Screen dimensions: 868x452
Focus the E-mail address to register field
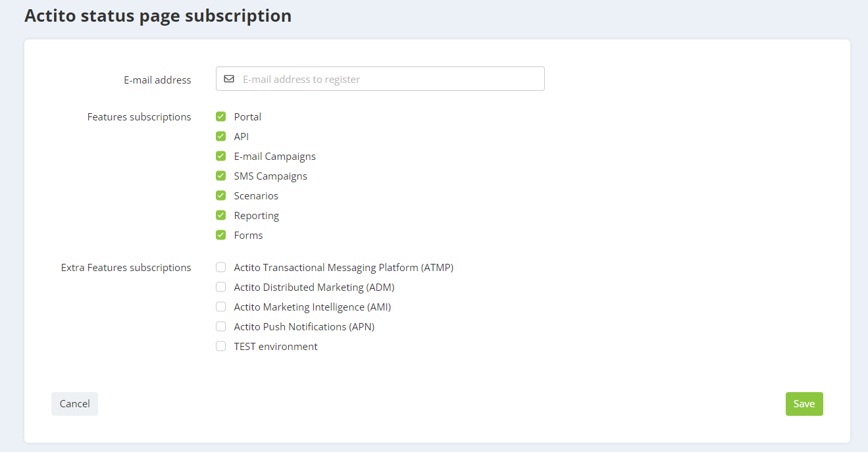pos(380,79)
